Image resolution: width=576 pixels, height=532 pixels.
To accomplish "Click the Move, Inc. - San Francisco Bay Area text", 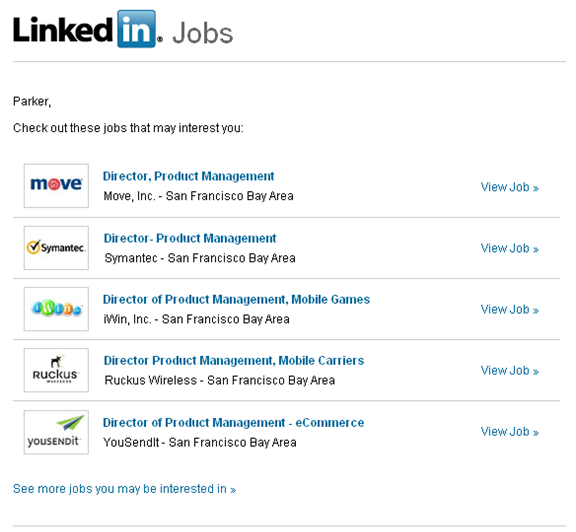I will (x=198, y=196).
